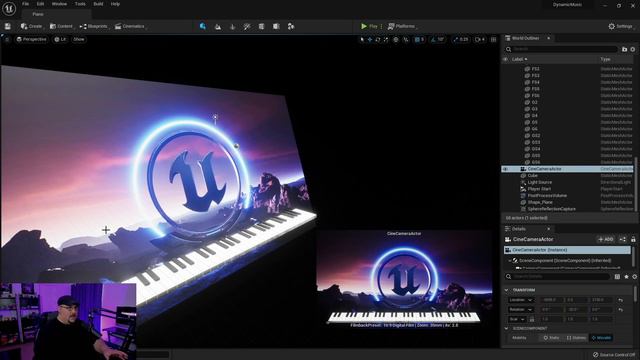
Task: Set Mobility to Stationary
Action: [576, 338]
